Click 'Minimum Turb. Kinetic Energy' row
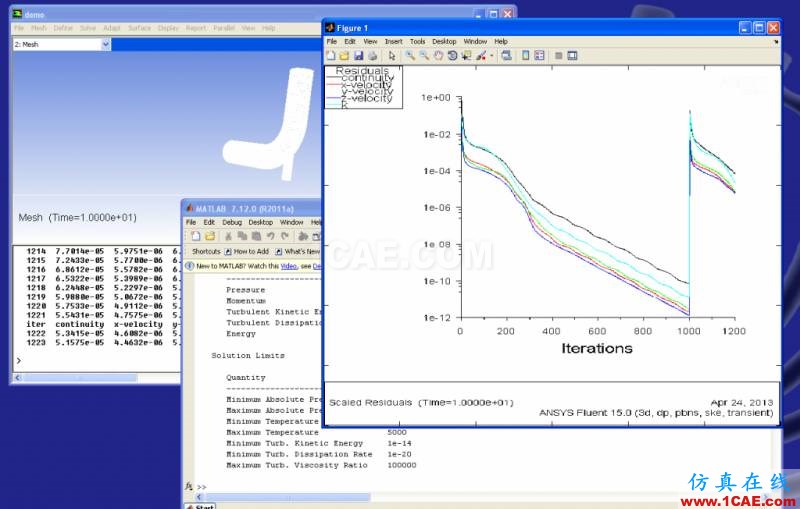 click(319, 443)
